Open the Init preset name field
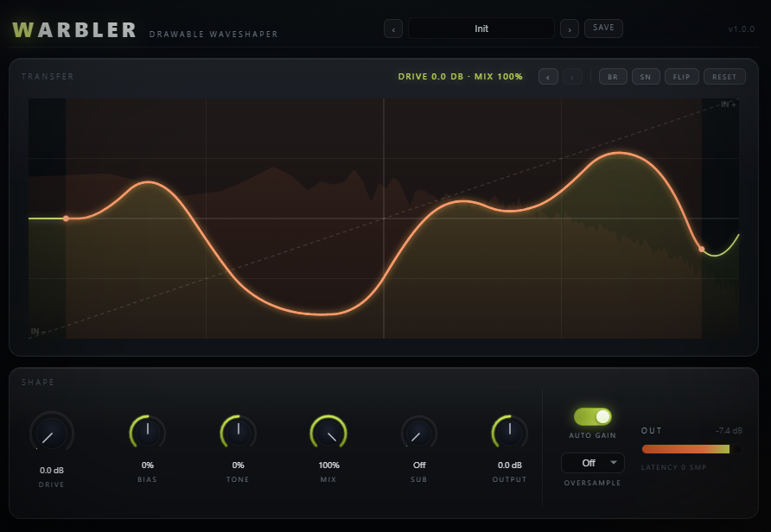Viewport: 771px width, 532px height. tap(481, 28)
